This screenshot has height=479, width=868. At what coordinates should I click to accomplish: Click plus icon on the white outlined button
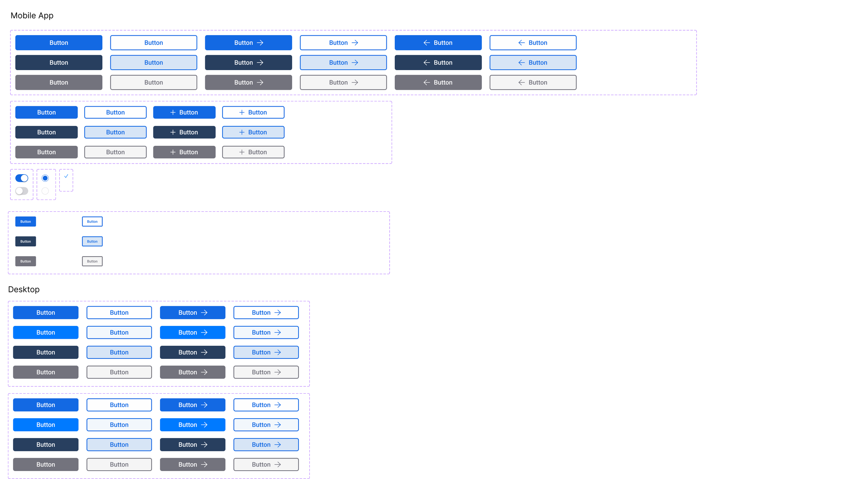(x=242, y=112)
